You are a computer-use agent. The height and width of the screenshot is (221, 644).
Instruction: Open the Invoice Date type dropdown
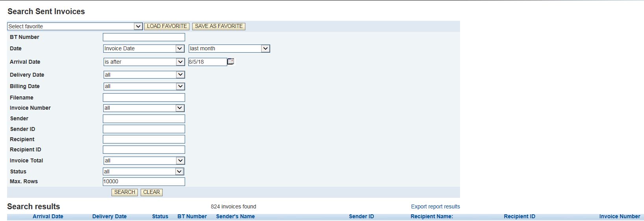click(x=144, y=48)
